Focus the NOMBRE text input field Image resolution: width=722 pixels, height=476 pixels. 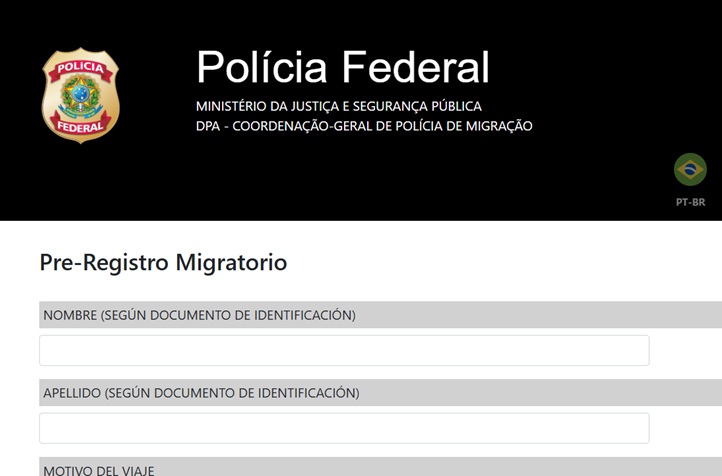pos(344,350)
